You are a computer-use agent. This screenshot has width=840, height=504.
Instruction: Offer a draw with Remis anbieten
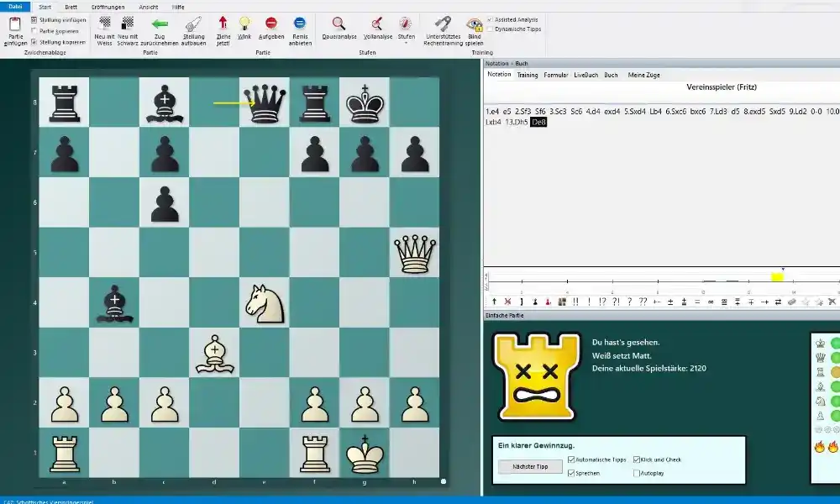pos(299,30)
